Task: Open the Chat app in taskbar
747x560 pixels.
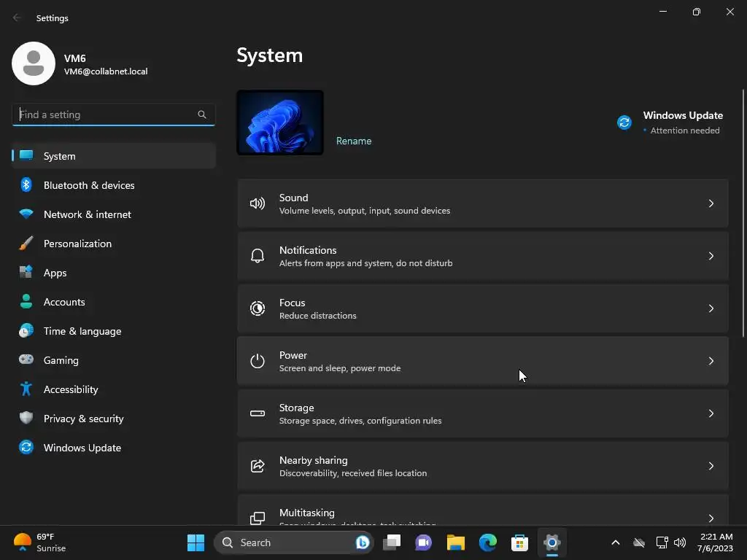Action: (x=424, y=542)
